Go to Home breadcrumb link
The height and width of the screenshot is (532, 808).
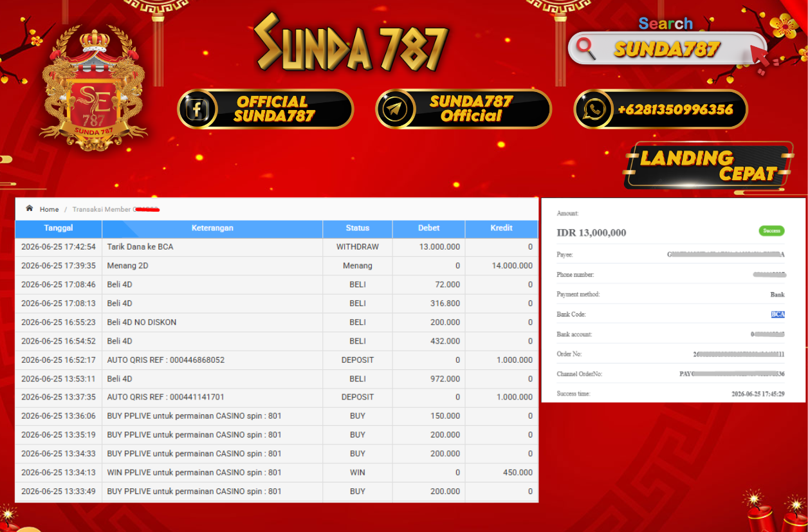(49, 210)
